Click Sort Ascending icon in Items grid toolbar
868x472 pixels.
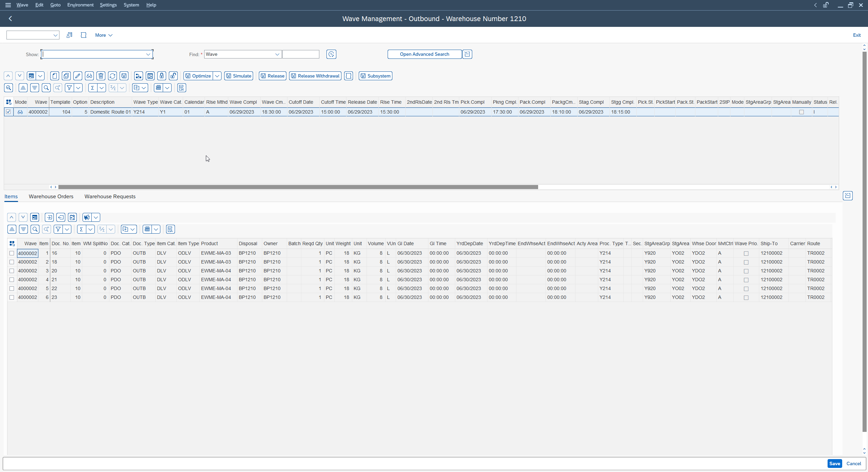click(x=12, y=229)
